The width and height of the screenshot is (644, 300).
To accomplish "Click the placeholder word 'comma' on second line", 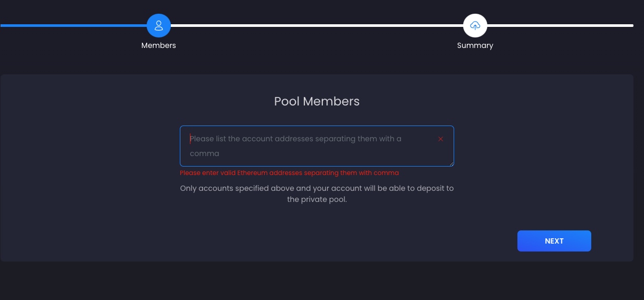I will tap(205, 153).
